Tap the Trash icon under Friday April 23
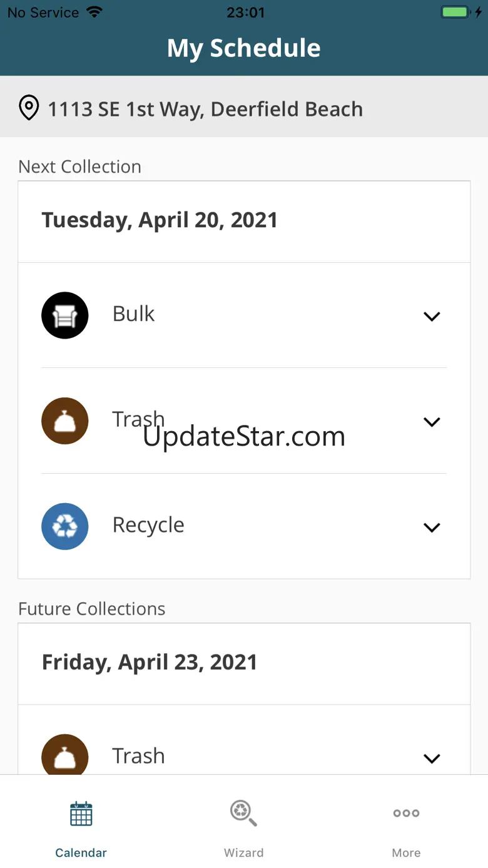The height and width of the screenshot is (868, 488). [x=65, y=756]
